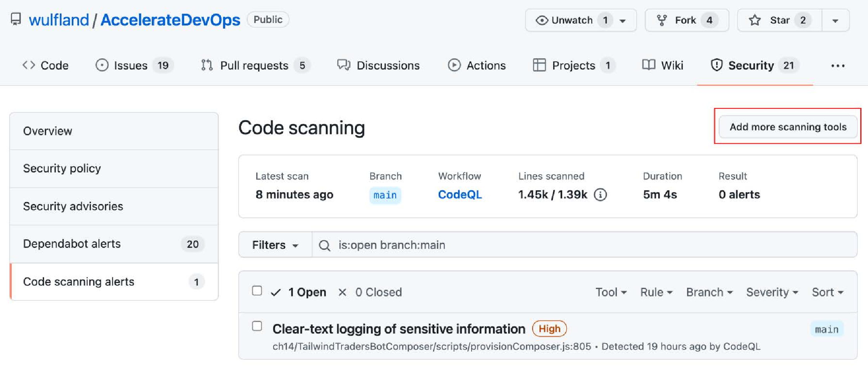The image size is (868, 369).
Task: Open the AccelerateDevOps repository link
Action: click(170, 20)
